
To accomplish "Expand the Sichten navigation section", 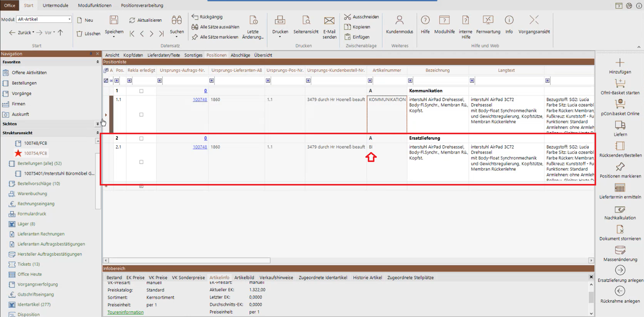I will click(x=97, y=124).
